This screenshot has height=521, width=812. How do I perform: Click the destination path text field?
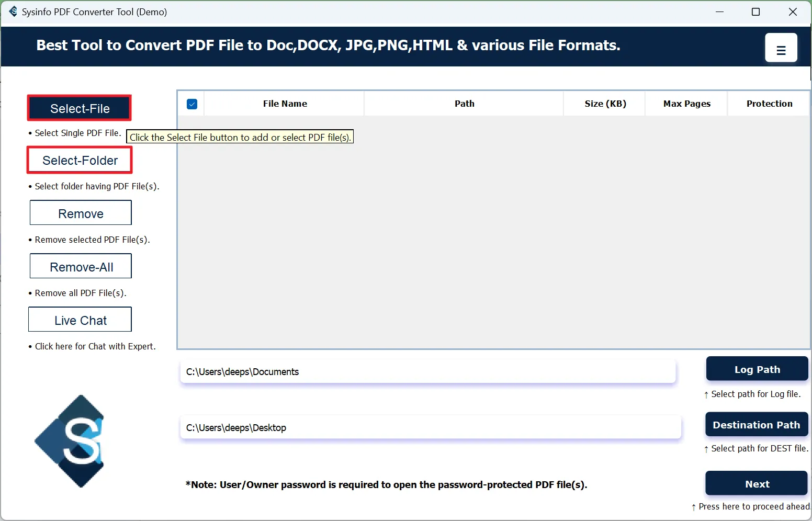[430, 428]
